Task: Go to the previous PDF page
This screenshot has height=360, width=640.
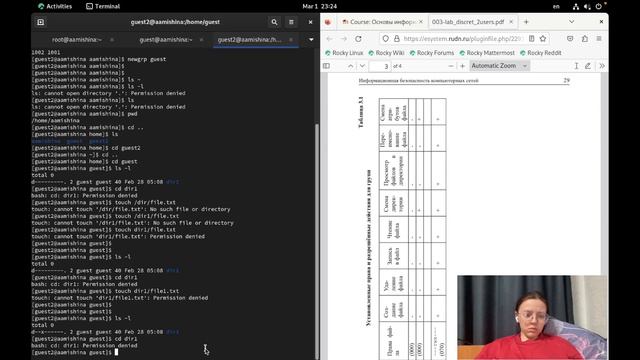Action: point(351,66)
